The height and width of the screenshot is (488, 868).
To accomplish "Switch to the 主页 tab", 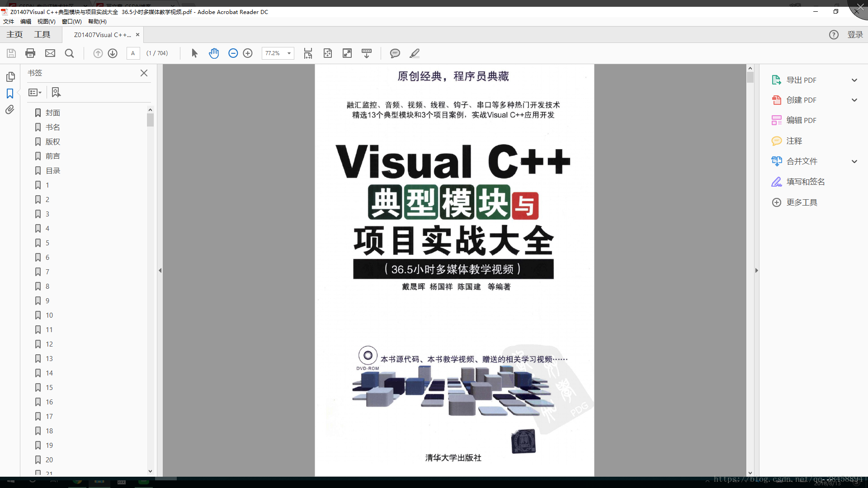I will (14, 34).
